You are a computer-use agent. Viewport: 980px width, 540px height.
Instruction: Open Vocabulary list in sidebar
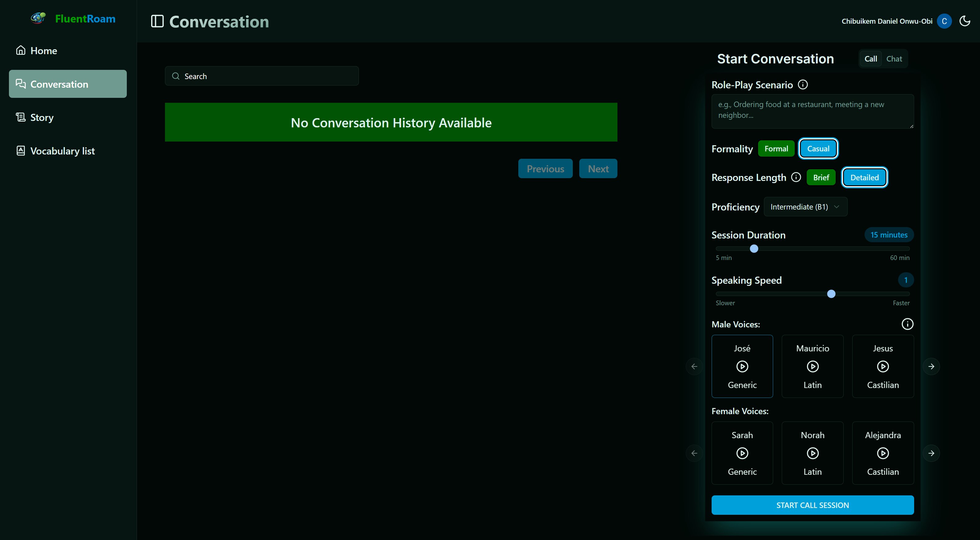tap(62, 151)
